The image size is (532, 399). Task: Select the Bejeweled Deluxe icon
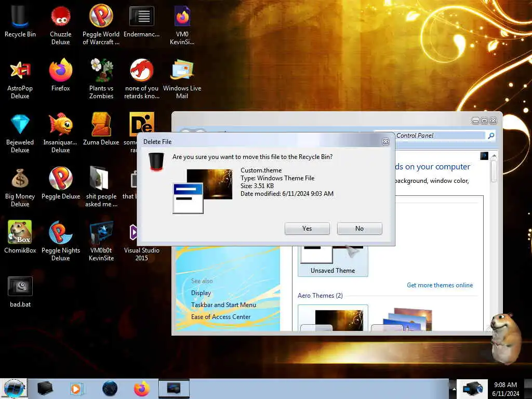point(20,132)
